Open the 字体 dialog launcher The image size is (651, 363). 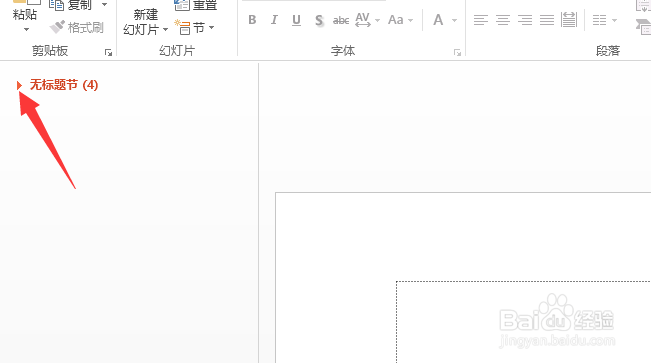point(457,52)
